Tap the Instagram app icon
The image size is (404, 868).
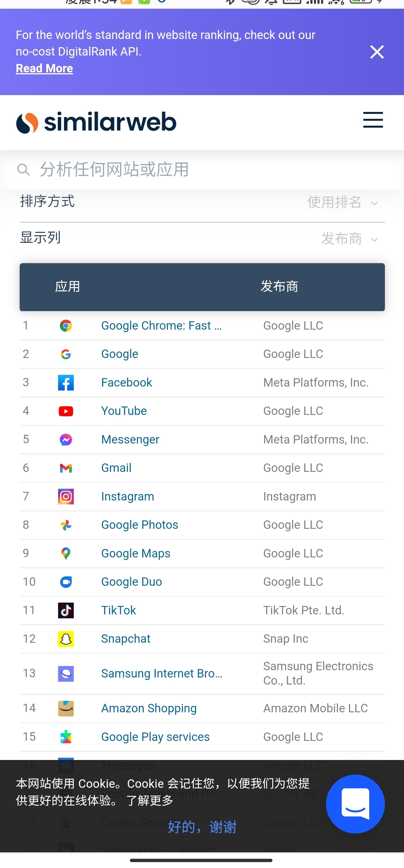[x=66, y=497]
